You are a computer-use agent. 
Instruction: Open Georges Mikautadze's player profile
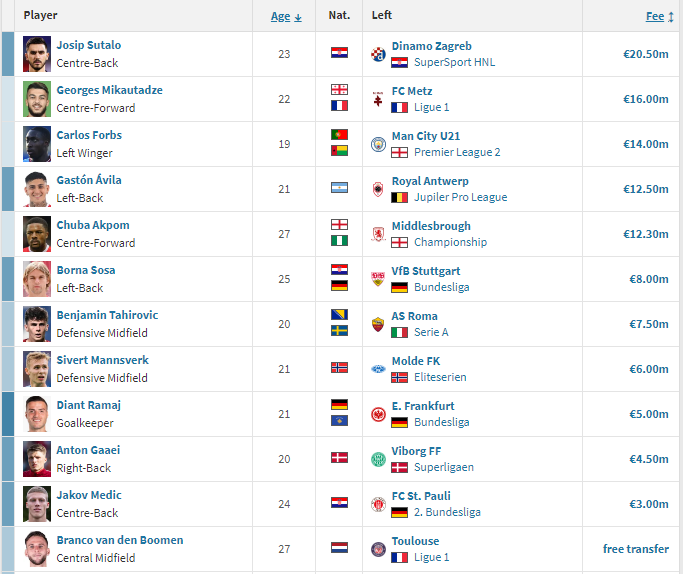pos(109,90)
